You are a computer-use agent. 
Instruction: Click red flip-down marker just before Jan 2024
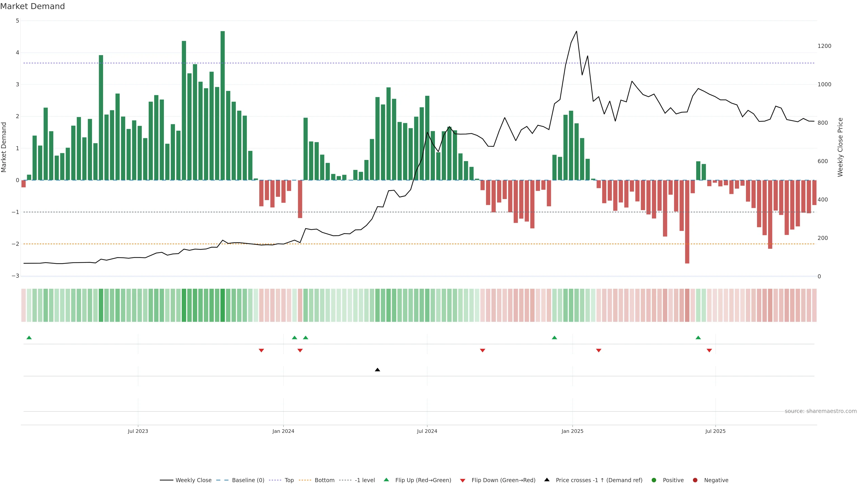point(261,351)
